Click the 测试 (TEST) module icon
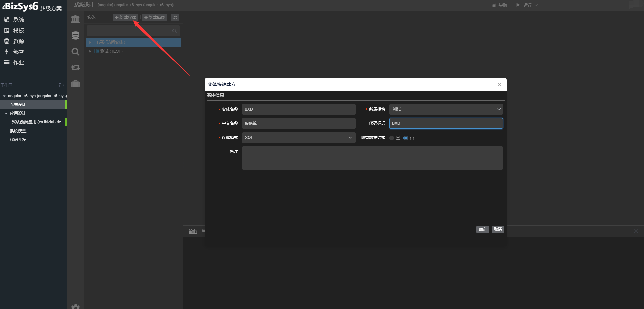 tap(97, 51)
